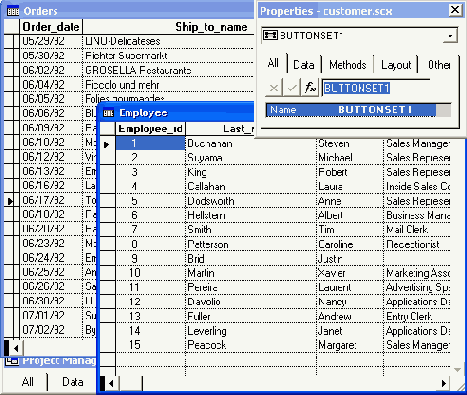Screen dimensions: 467x395
Task: Click the 05/30/92 order date cell
Action: pyautogui.click(x=51, y=55)
